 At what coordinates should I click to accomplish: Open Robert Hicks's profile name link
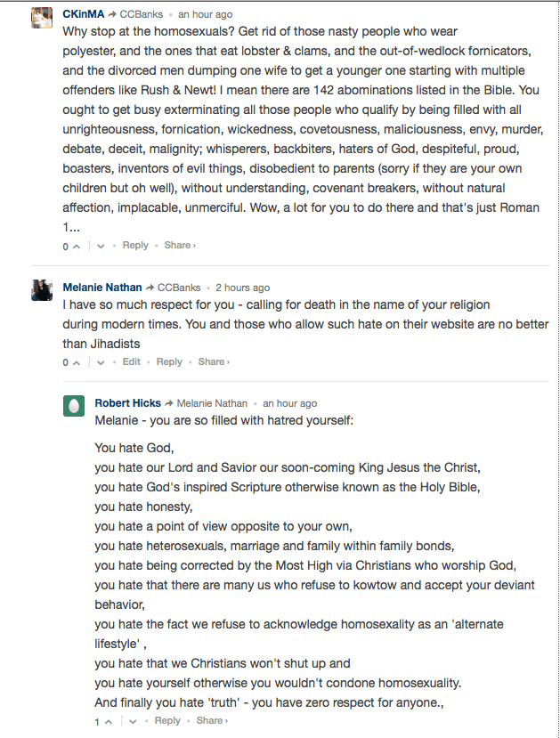[127, 403]
